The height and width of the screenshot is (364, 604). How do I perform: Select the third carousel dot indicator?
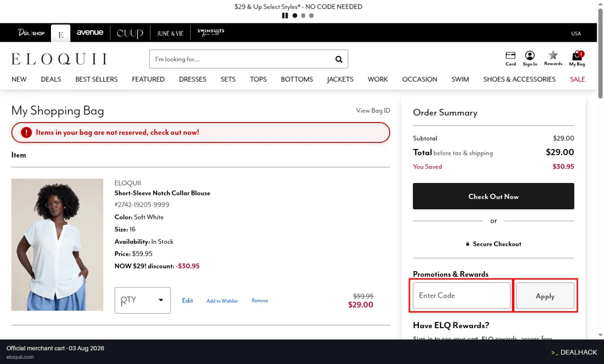coord(311,16)
